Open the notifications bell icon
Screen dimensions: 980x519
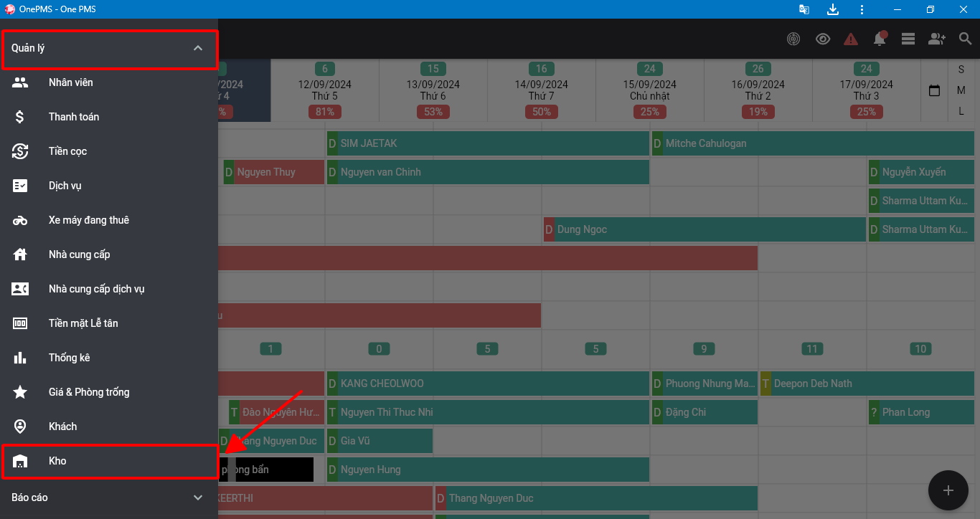coord(880,39)
